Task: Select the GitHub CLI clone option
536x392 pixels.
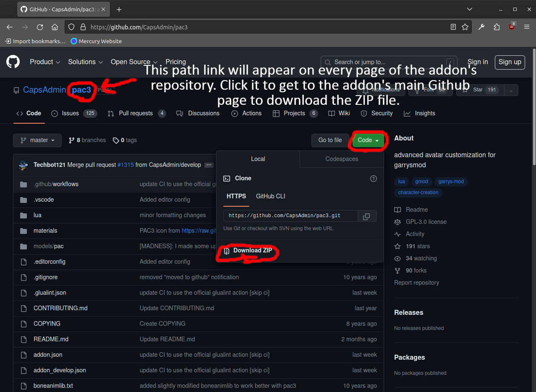Action: [x=270, y=196]
